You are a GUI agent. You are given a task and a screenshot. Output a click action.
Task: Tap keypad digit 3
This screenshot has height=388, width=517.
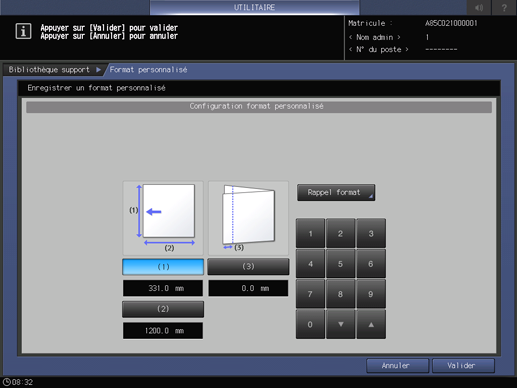371,233
